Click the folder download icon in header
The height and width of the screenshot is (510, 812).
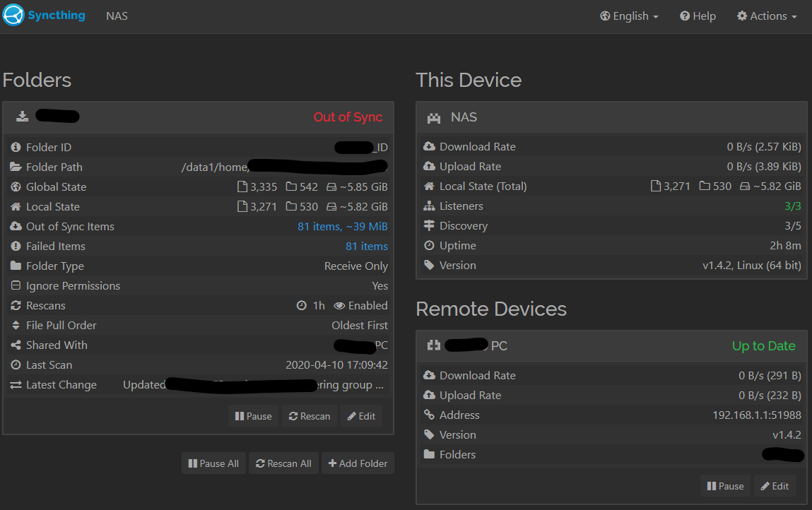23,117
